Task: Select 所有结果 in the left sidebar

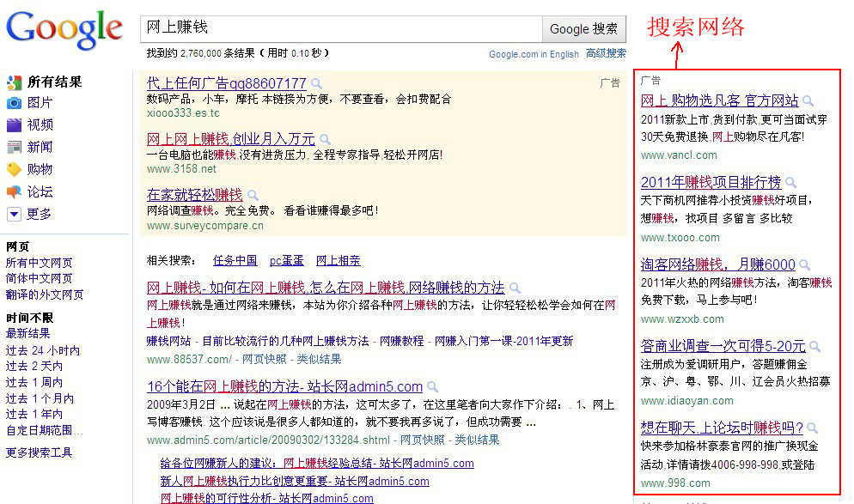Action: pos(54,82)
